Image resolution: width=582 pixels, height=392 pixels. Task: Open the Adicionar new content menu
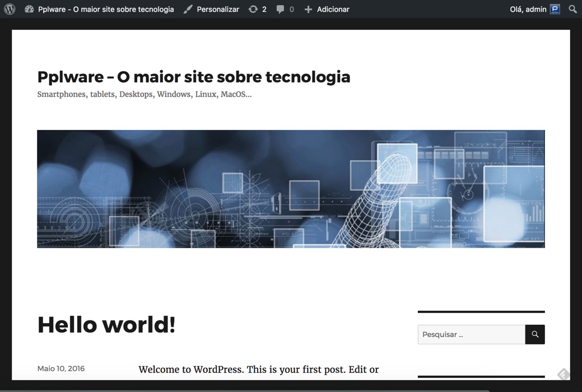pyautogui.click(x=333, y=10)
